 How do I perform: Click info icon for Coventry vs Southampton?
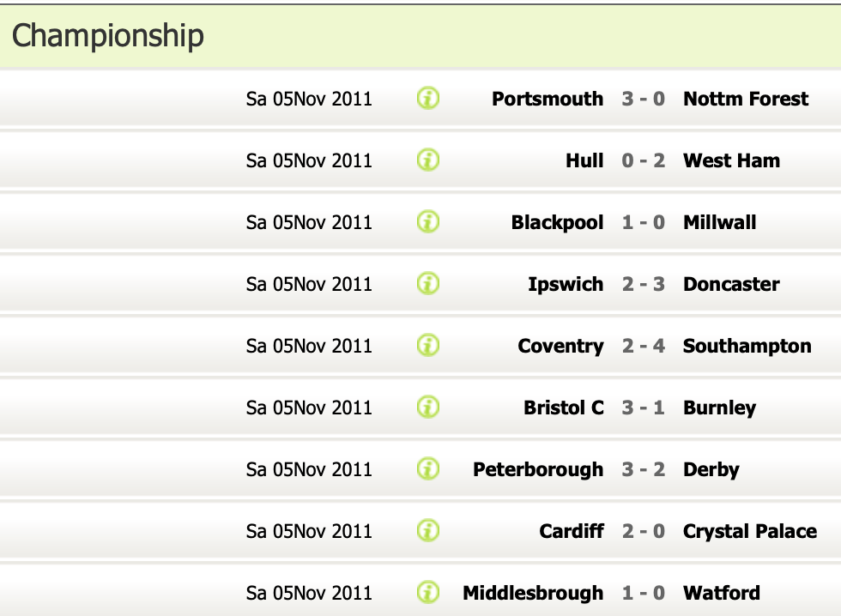click(x=428, y=346)
